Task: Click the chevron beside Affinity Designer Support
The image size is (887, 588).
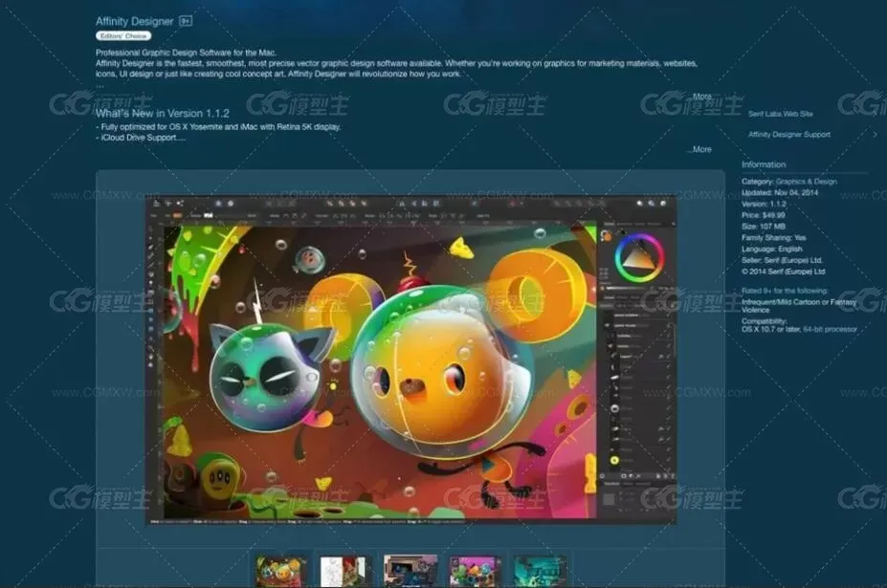Action: (x=876, y=135)
